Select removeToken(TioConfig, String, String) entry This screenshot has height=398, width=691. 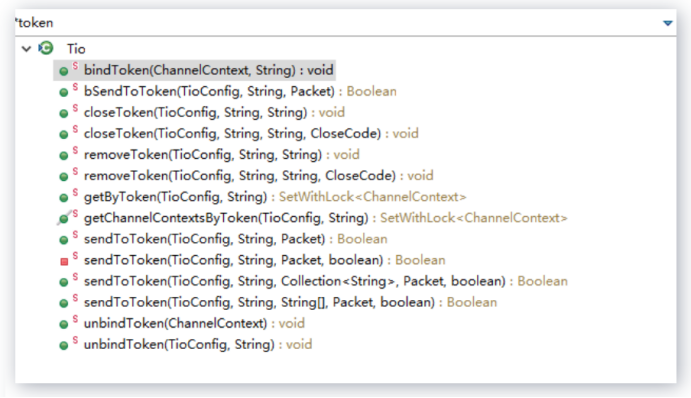point(222,155)
